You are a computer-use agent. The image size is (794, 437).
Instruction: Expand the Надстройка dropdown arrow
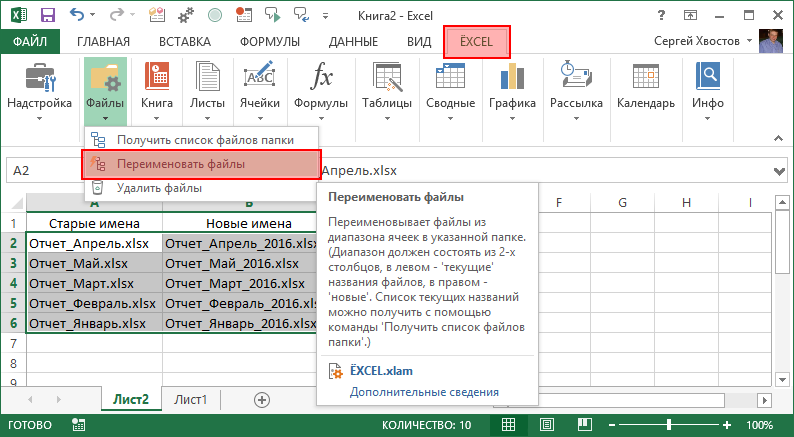click(x=39, y=119)
